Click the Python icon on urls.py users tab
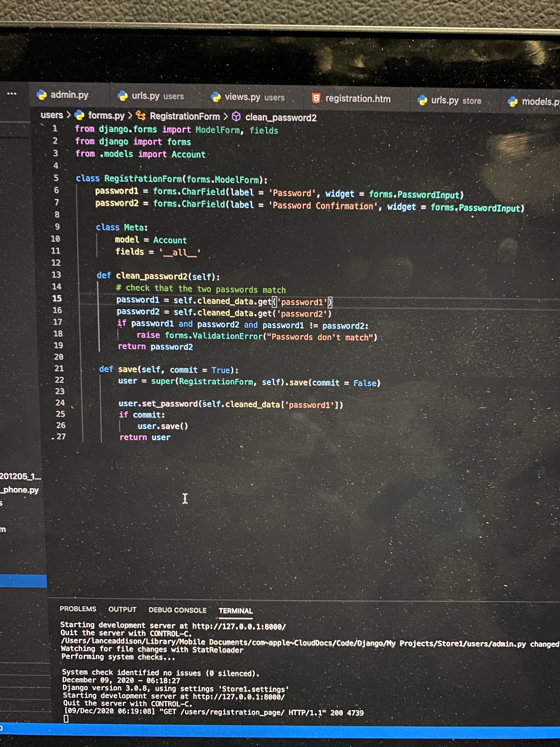The width and height of the screenshot is (560, 747). click(x=123, y=96)
